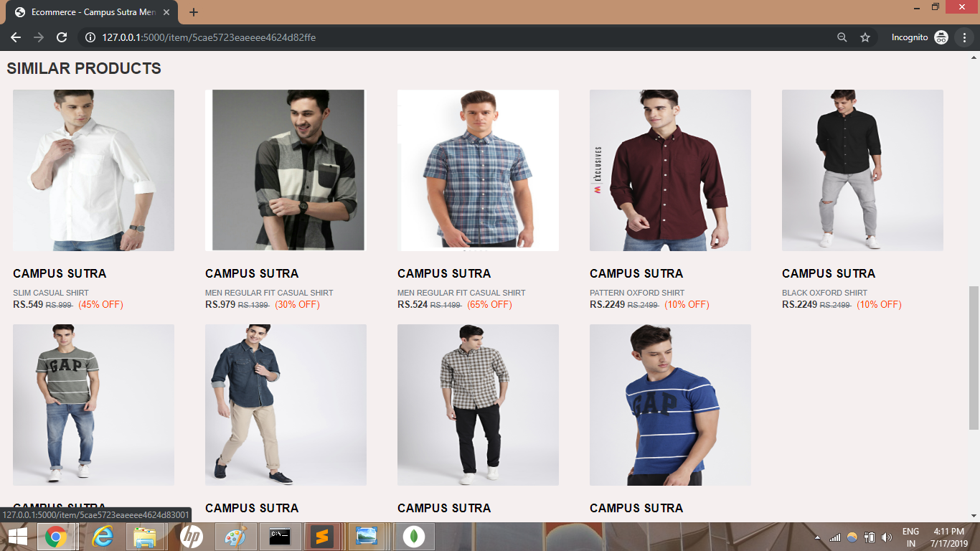Show hidden system tray icons
Image resolution: width=980 pixels, height=551 pixels.
[x=818, y=537]
